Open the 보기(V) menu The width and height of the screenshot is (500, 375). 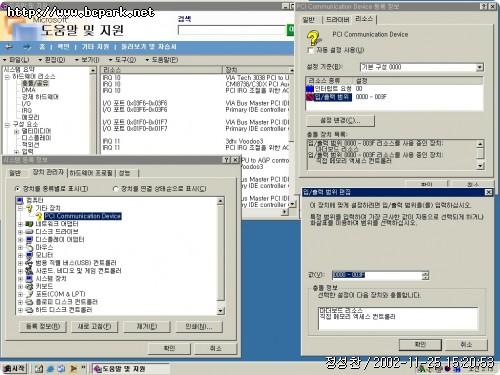[87, 60]
